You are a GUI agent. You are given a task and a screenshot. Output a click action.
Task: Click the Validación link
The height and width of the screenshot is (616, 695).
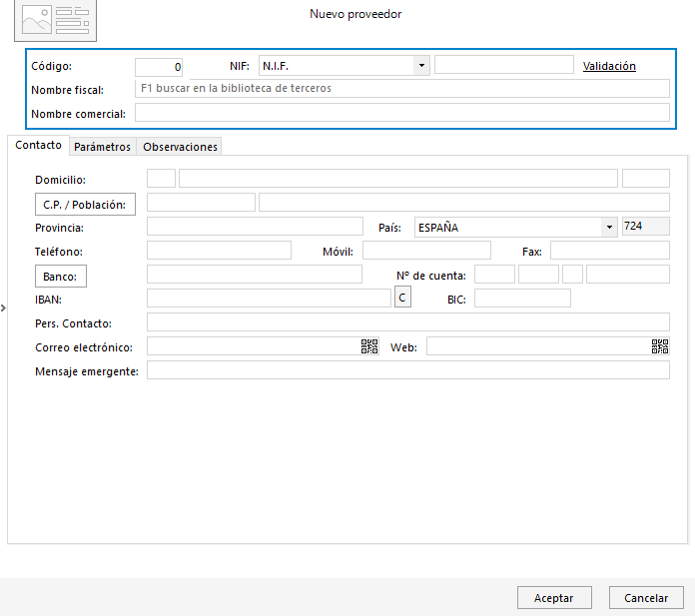tap(609, 66)
